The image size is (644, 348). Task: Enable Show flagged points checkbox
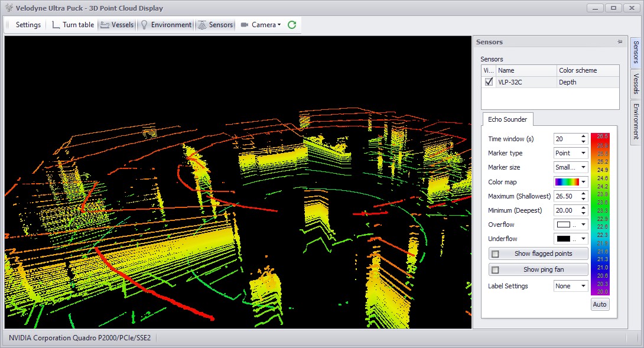click(x=496, y=253)
